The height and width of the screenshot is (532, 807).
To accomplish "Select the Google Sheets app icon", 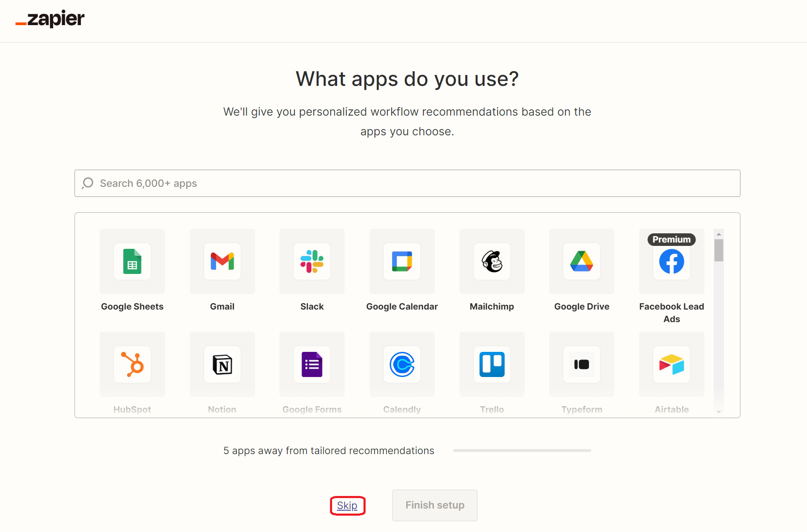I will tap(132, 261).
